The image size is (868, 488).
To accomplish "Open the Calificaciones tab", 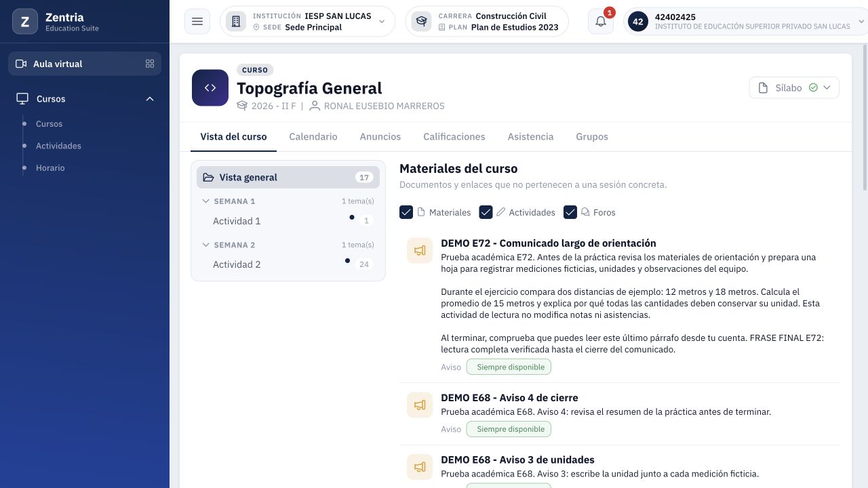I will [x=454, y=136].
